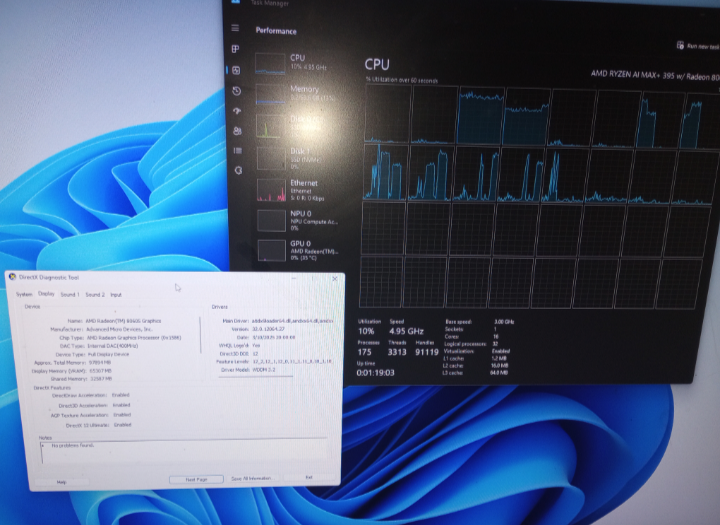Switch to the Display tab in DirectX tool
Viewport: 720px width, 525px height.
point(46,294)
